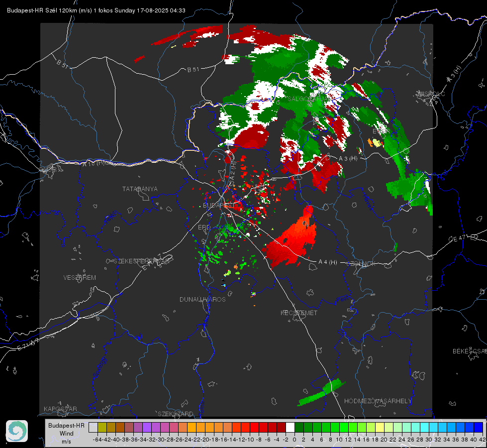Image resolution: width=487 pixels, height=448 pixels.
Task: Pick the red swatch between -10 and -8
Action: pos(254,427)
